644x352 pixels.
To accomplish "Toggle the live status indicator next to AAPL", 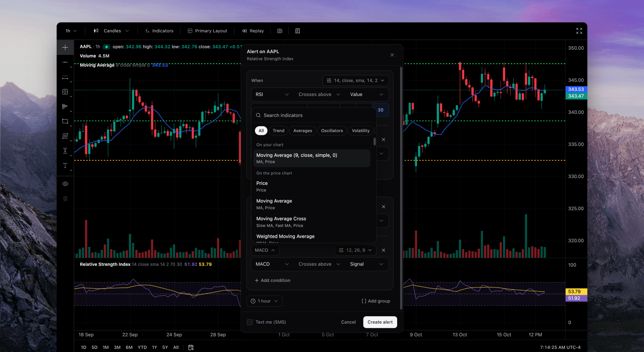I will [x=106, y=47].
